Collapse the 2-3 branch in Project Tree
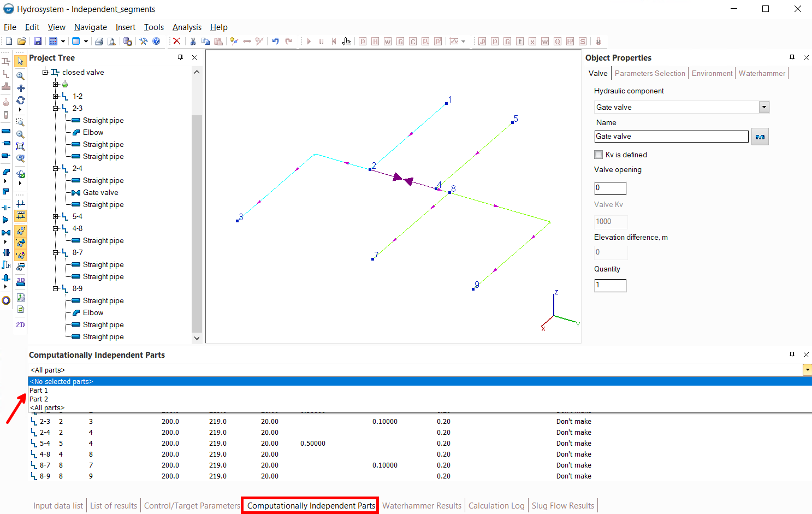812x514 pixels. [56, 108]
